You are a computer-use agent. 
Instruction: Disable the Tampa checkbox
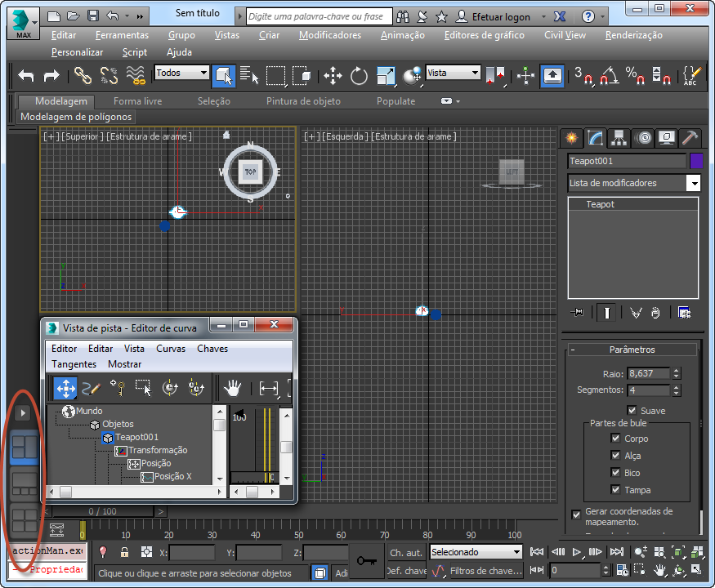click(x=616, y=490)
